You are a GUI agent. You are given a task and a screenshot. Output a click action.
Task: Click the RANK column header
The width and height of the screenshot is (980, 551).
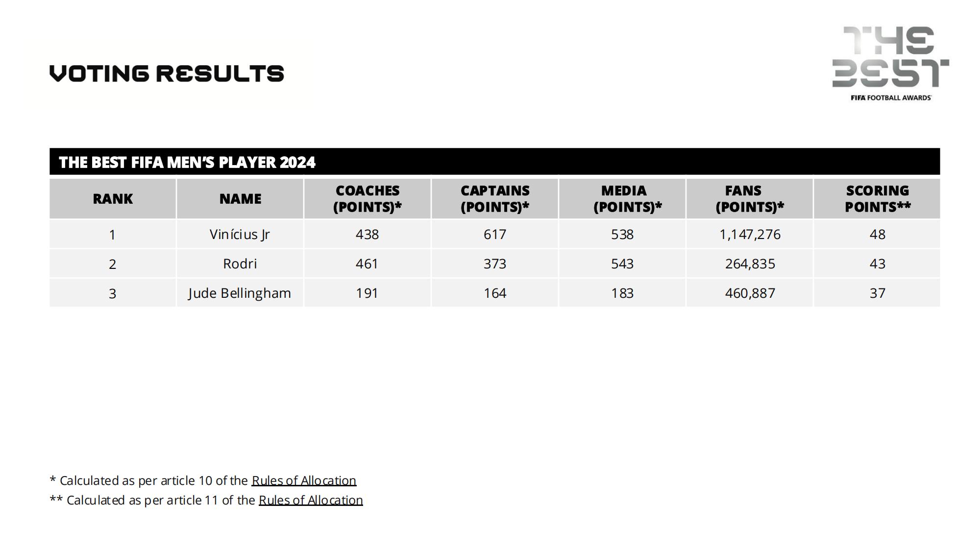[113, 199]
